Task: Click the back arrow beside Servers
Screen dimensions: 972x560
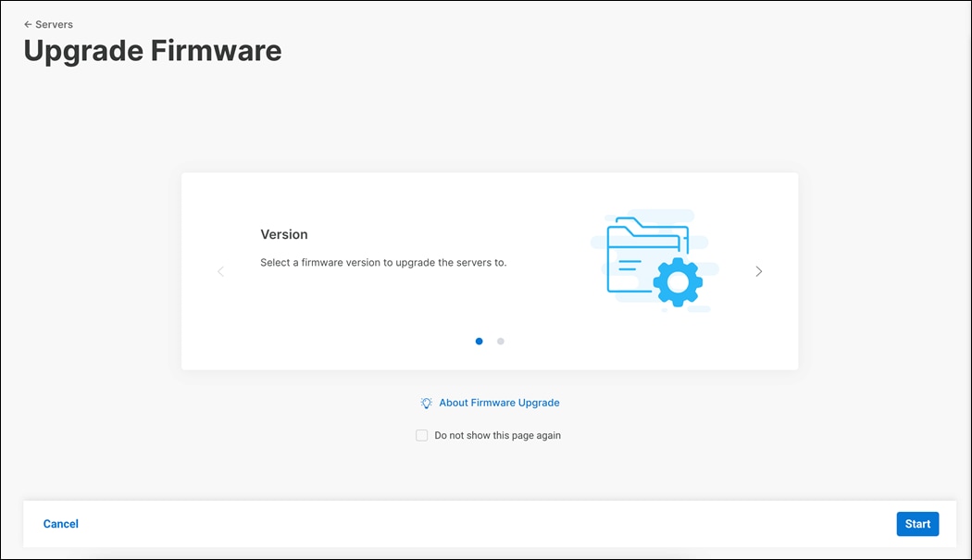Action: click(29, 24)
